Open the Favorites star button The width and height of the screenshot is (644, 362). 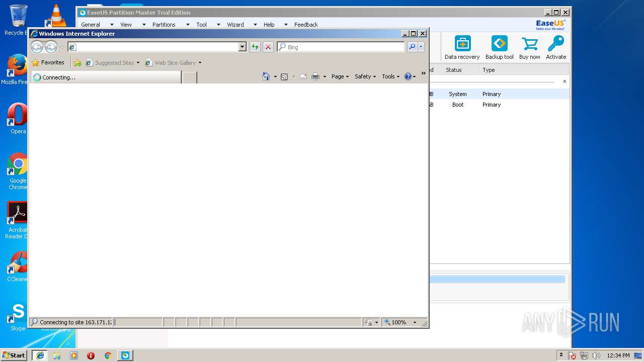[x=48, y=63]
